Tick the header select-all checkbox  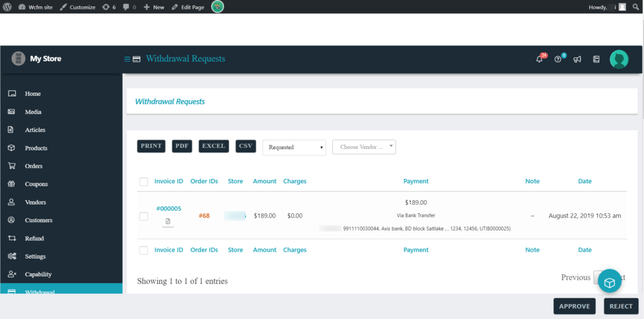[x=143, y=182]
